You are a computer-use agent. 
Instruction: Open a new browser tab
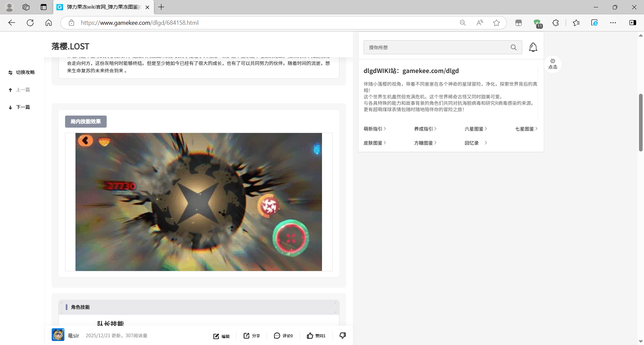161,7
